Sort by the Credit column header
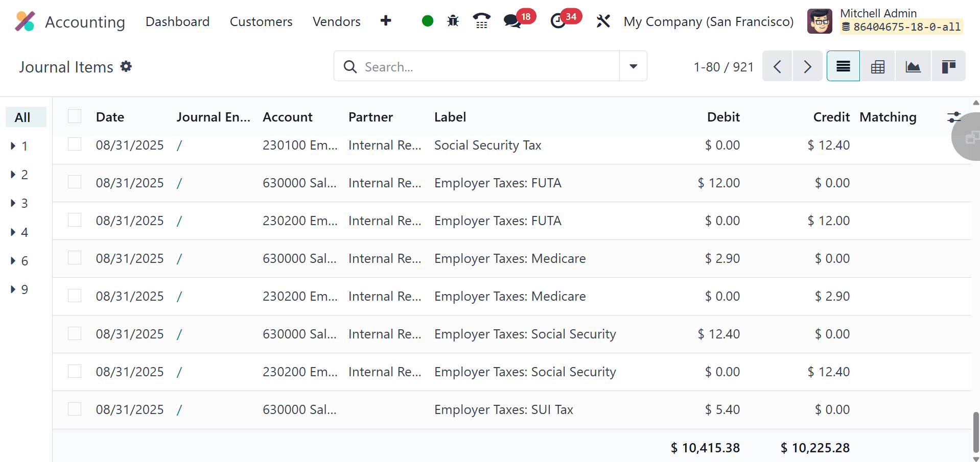The width and height of the screenshot is (980, 462). (831, 117)
